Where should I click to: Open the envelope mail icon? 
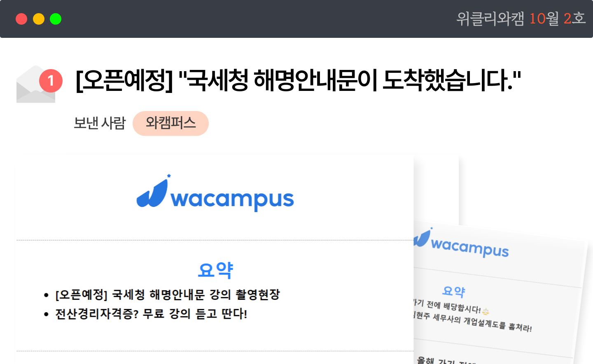click(x=36, y=84)
